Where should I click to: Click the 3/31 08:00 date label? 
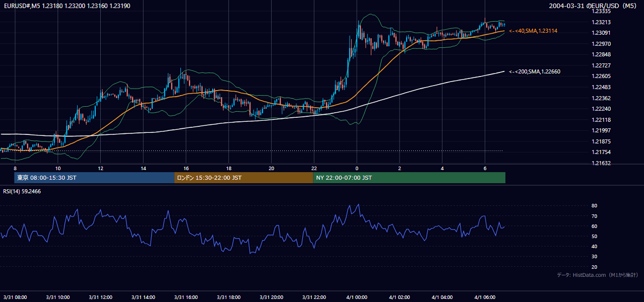coord(15,297)
